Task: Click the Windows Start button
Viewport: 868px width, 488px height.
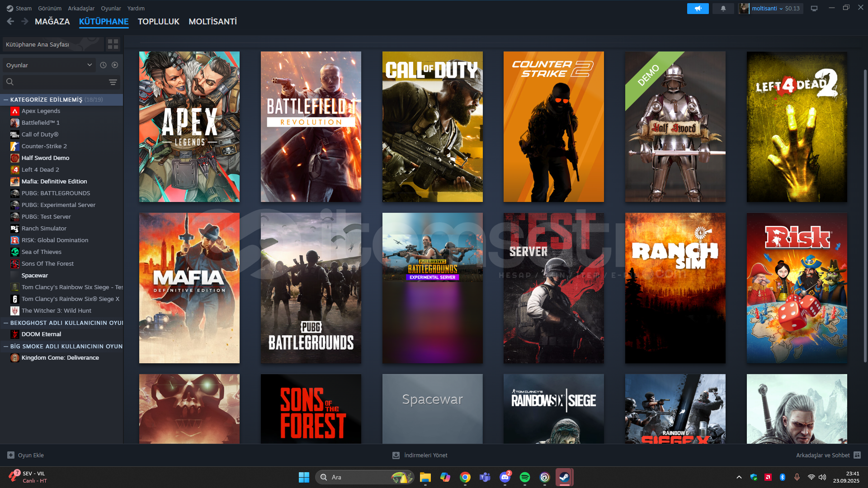Action: click(x=304, y=477)
